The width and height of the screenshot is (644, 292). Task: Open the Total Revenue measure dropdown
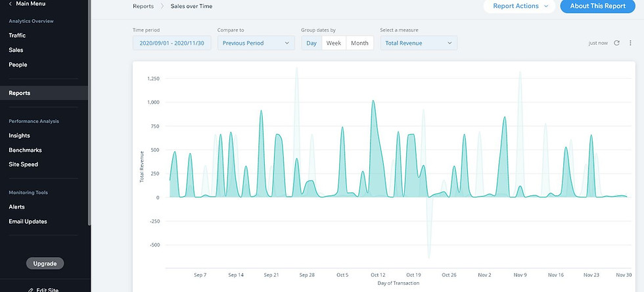click(419, 43)
